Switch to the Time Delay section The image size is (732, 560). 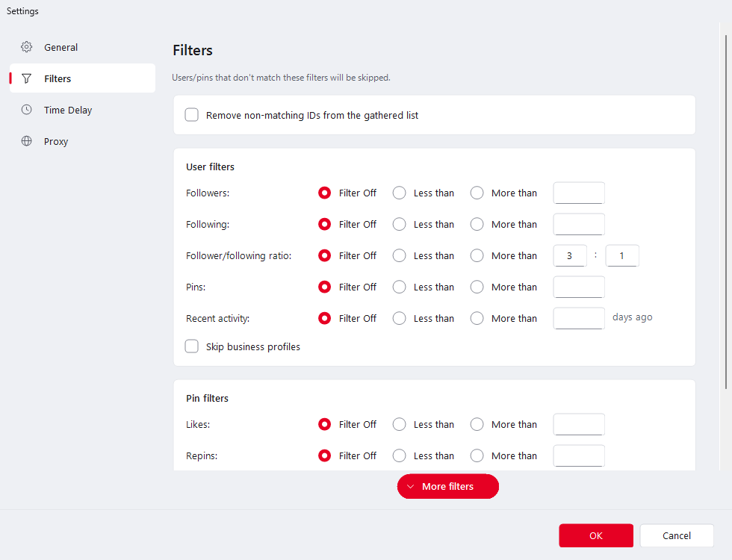coord(82,110)
